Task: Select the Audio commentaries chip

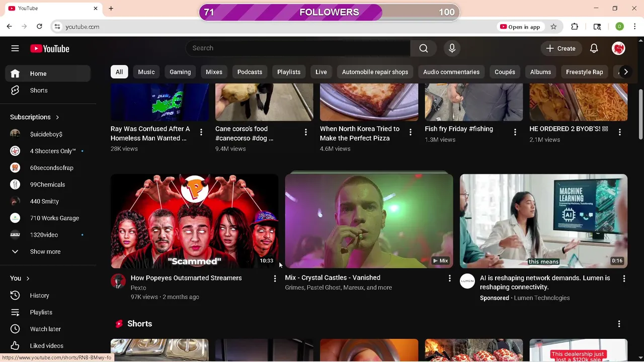Action: 451,72
